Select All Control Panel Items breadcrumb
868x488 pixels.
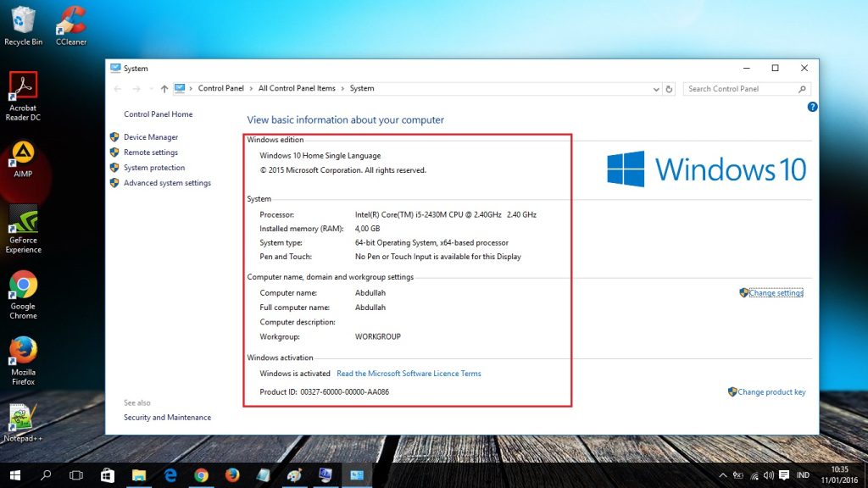[297, 89]
